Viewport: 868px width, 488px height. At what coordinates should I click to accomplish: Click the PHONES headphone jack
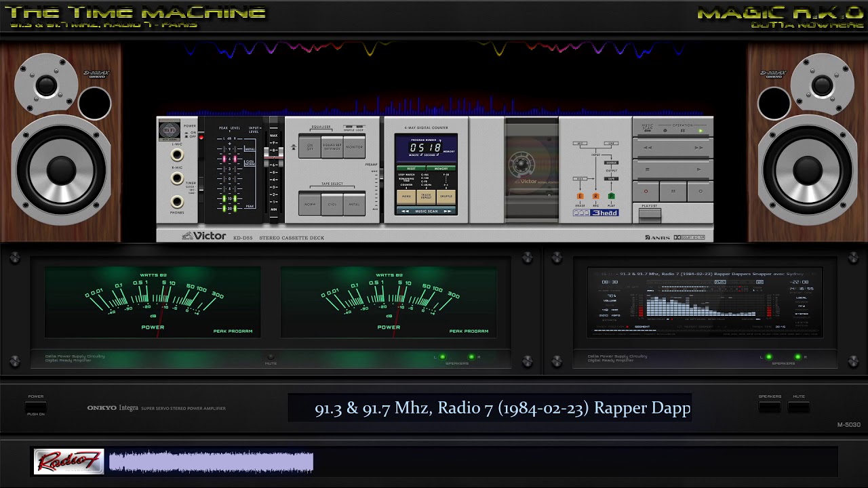point(177,202)
